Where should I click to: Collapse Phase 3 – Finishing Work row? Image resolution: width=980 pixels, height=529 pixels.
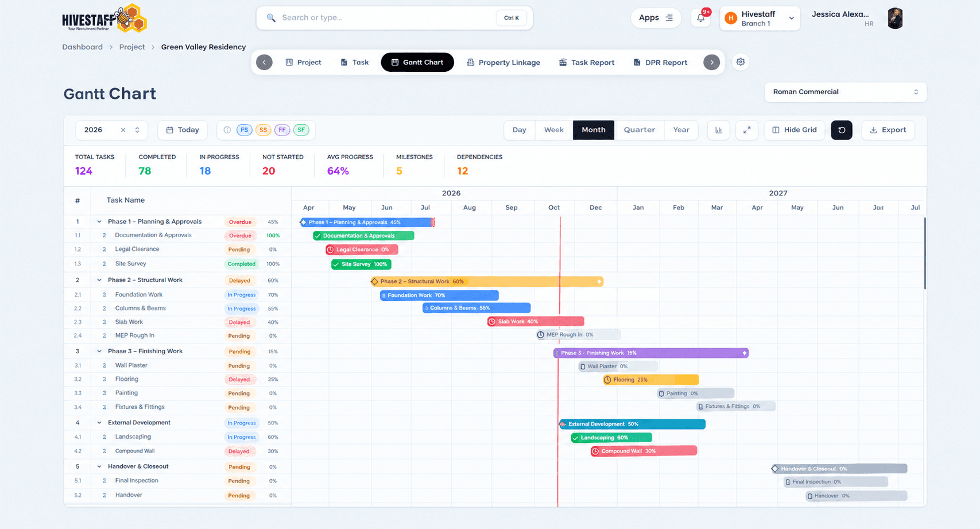click(99, 352)
